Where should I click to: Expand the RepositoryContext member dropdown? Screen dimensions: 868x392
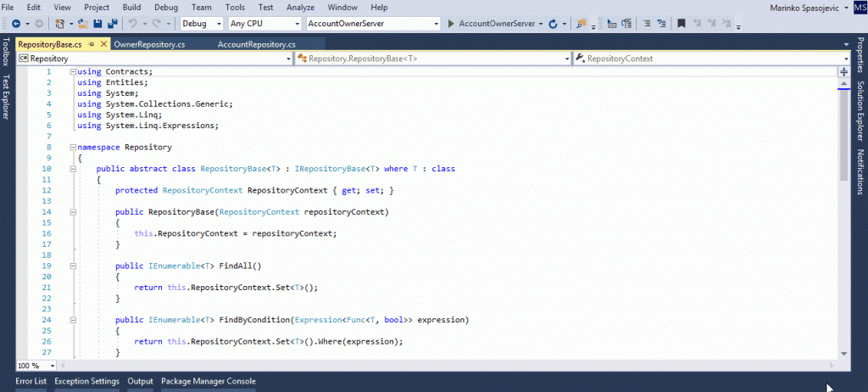(844, 59)
